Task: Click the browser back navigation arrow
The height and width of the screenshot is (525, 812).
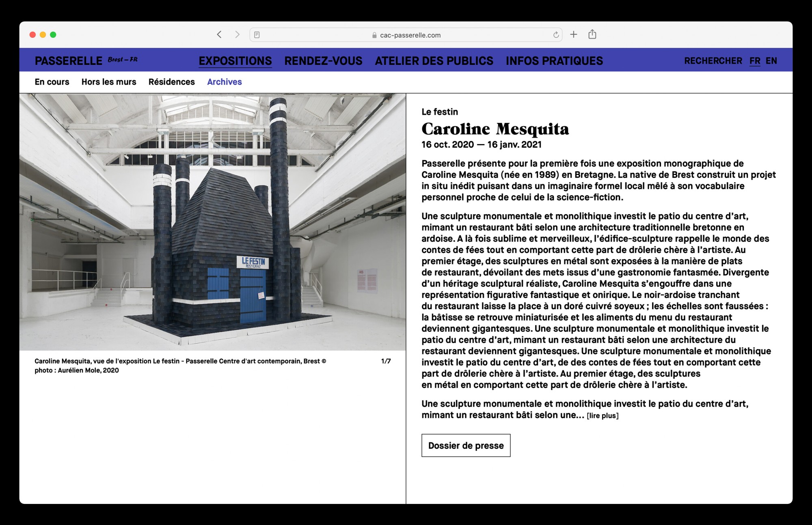Action: tap(219, 34)
